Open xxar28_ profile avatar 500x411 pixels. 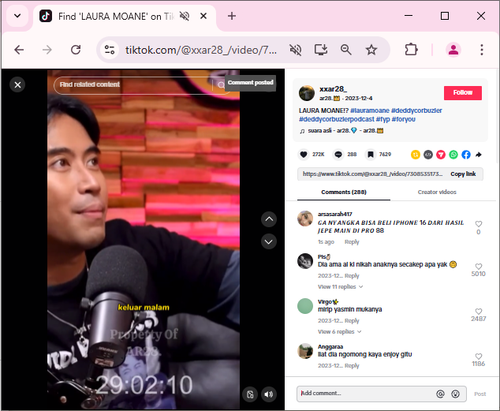(307, 93)
